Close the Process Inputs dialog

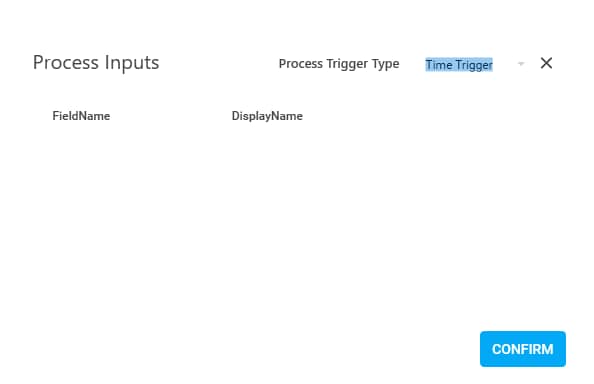(546, 63)
